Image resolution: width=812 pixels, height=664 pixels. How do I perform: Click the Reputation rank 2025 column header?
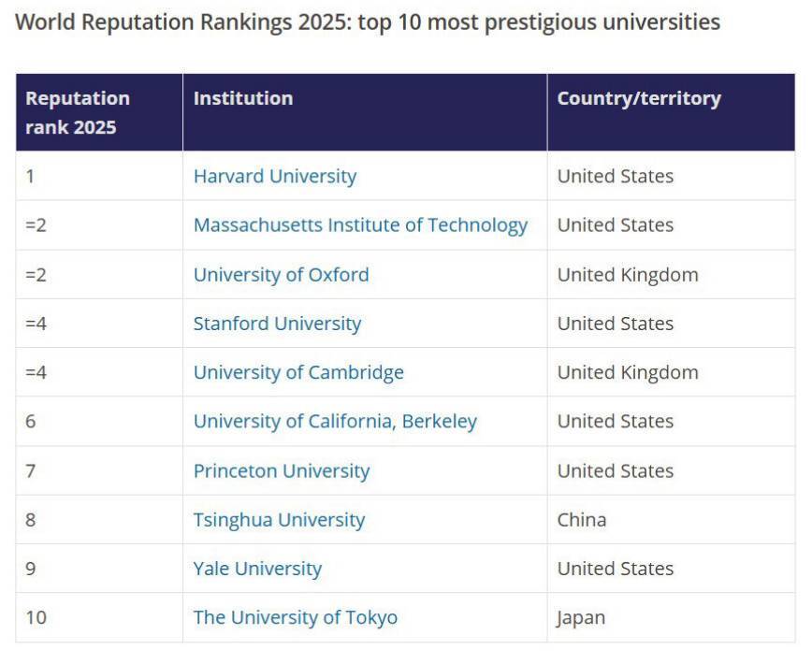[78, 112]
